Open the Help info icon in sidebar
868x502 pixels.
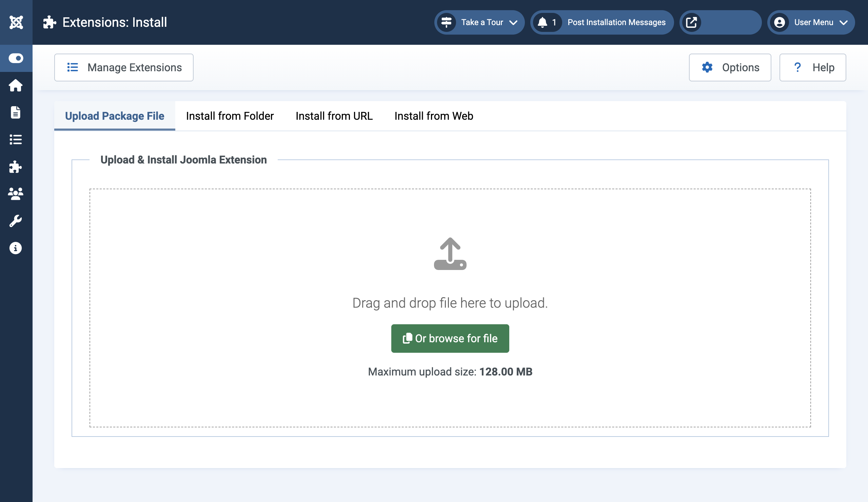[x=16, y=248]
